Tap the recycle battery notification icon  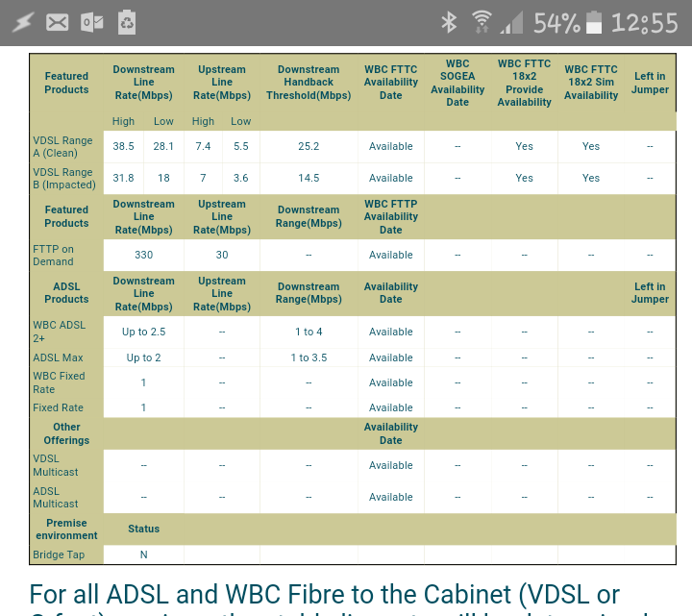(127, 22)
